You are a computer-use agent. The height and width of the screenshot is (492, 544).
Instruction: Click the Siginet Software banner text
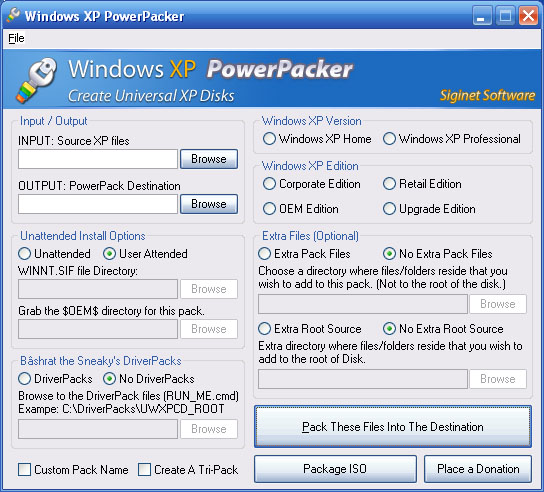[487, 95]
